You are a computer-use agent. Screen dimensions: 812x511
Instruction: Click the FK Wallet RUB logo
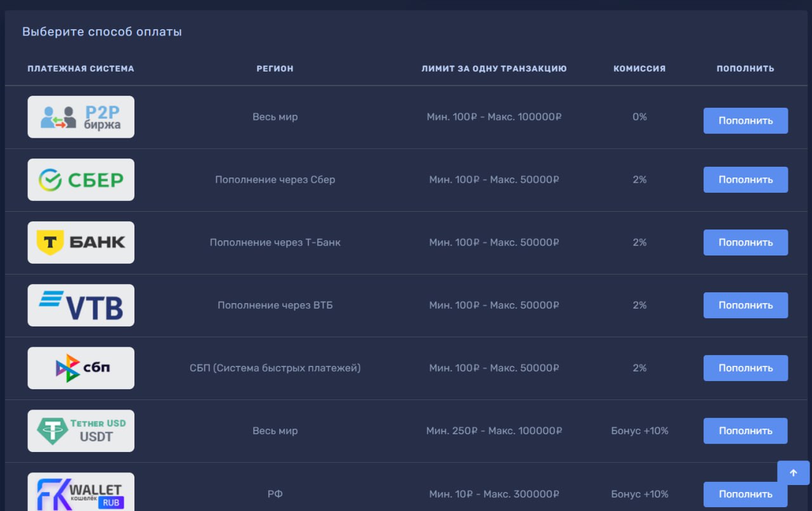(x=81, y=493)
